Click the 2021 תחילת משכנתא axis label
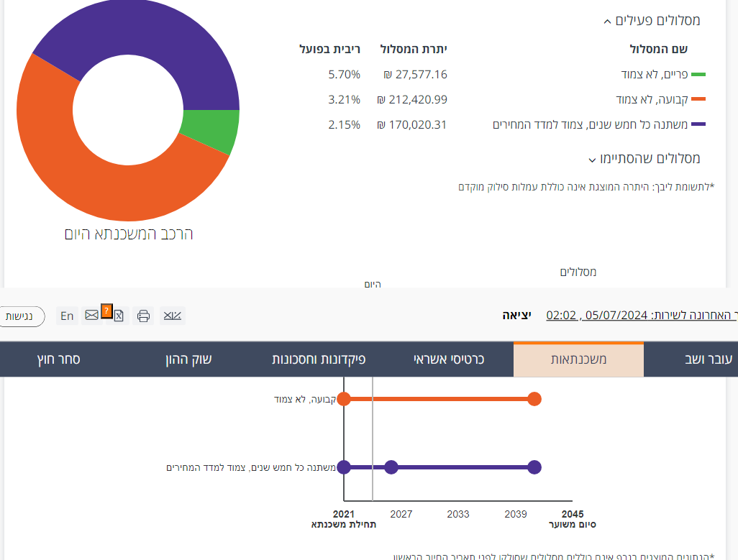 [x=344, y=519]
